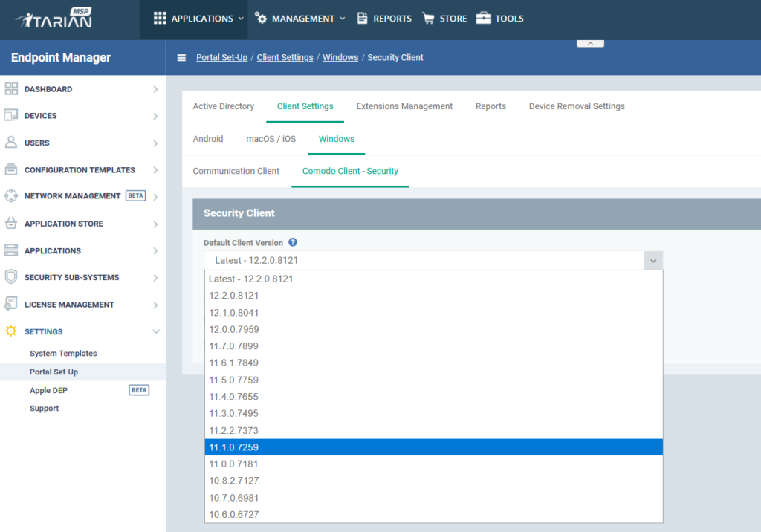
Task: Open the Device Removal Settings tab
Action: pos(577,106)
